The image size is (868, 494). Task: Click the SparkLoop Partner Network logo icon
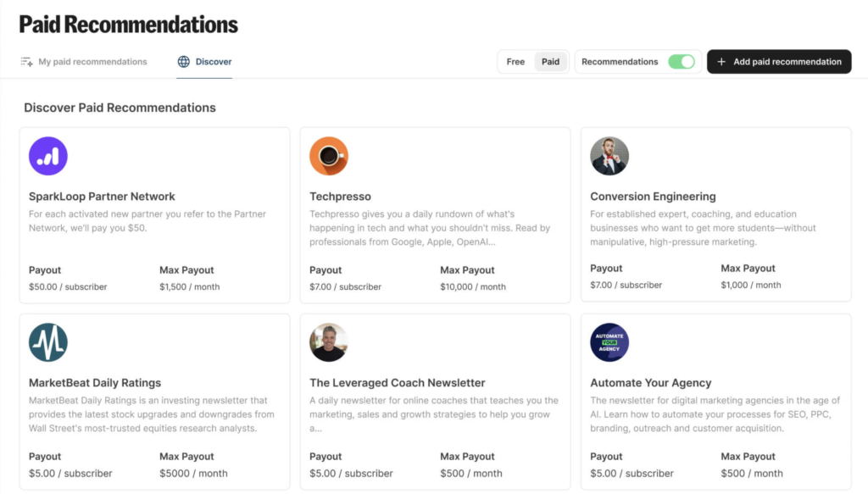click(48, 156)
